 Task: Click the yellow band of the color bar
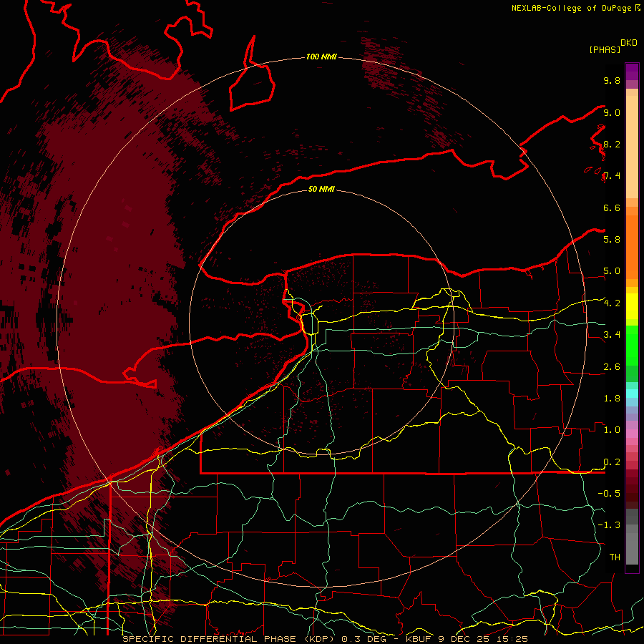click(632, 306)
